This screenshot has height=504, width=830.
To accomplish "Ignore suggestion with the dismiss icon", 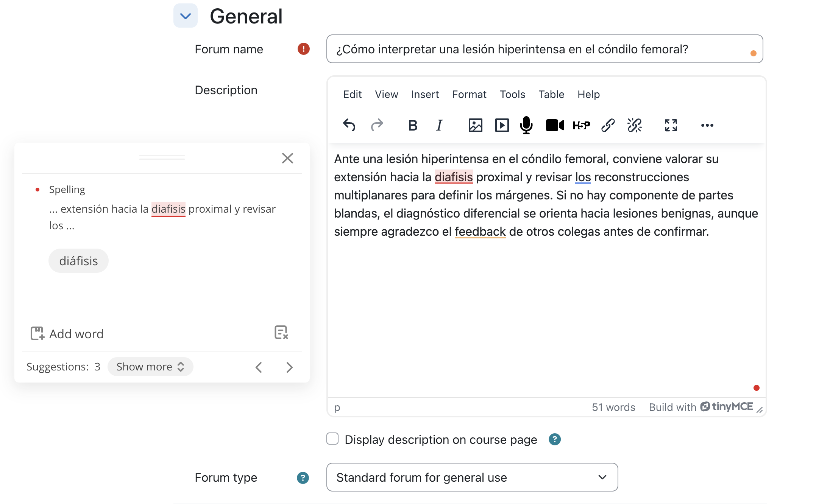I will tap(281, 333).
